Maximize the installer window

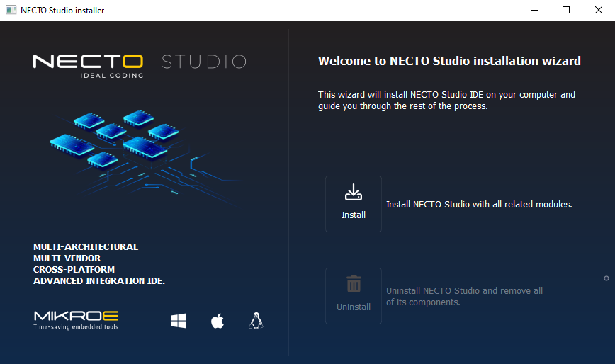tap(565, 10)
